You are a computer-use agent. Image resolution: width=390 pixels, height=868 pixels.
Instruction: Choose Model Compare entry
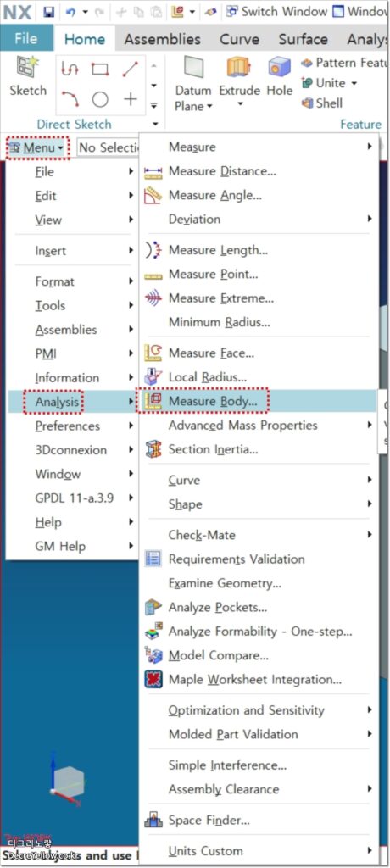pos(259,655)
